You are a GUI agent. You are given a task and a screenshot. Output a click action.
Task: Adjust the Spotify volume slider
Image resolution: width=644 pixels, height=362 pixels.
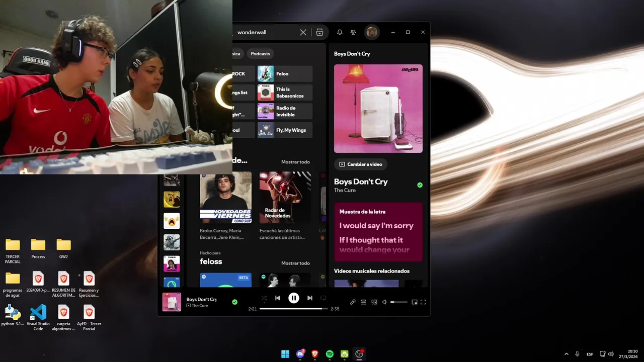[x=399, y=302]
